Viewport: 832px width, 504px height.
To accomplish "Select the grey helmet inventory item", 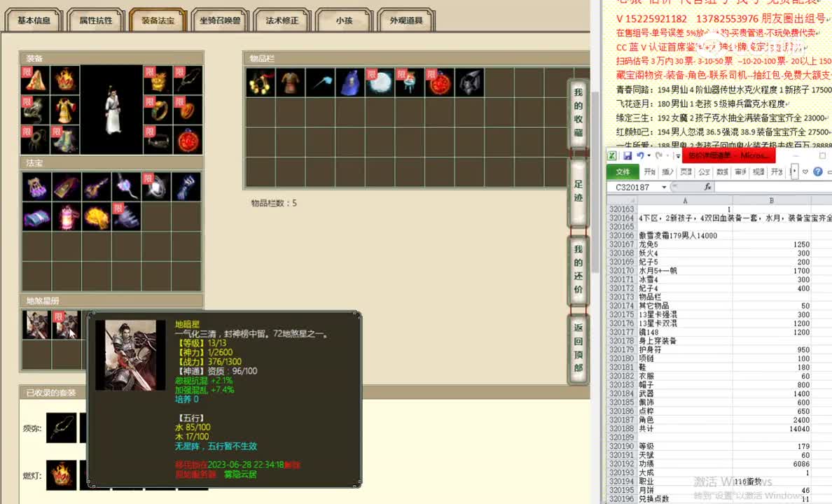I will click(470, 82).
